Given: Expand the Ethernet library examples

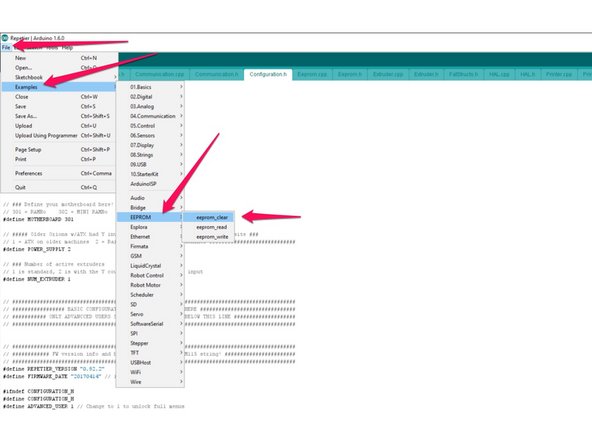Looking at the screenshot, I should click(x=150, y=237).
